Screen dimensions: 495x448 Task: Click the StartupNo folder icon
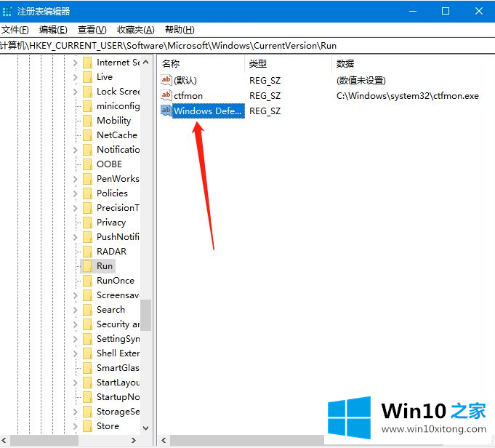(x=87, y=397)
